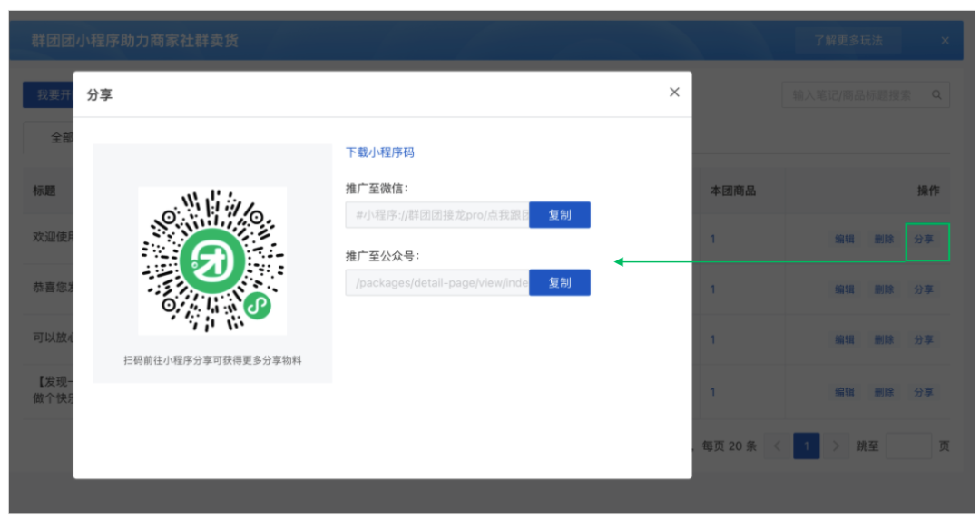
Task: Focus the 输入笔记/商品标题搜索 search box
Action: click(866, 95)
